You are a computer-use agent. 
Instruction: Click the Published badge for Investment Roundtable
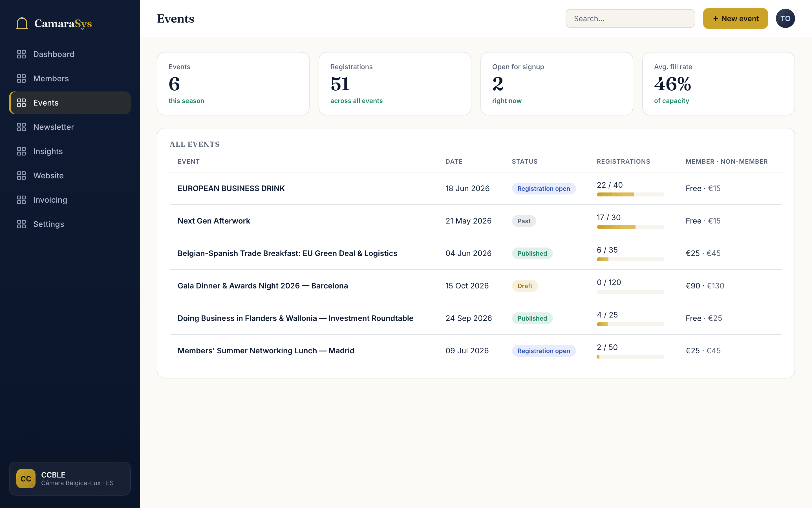[532, 318]
